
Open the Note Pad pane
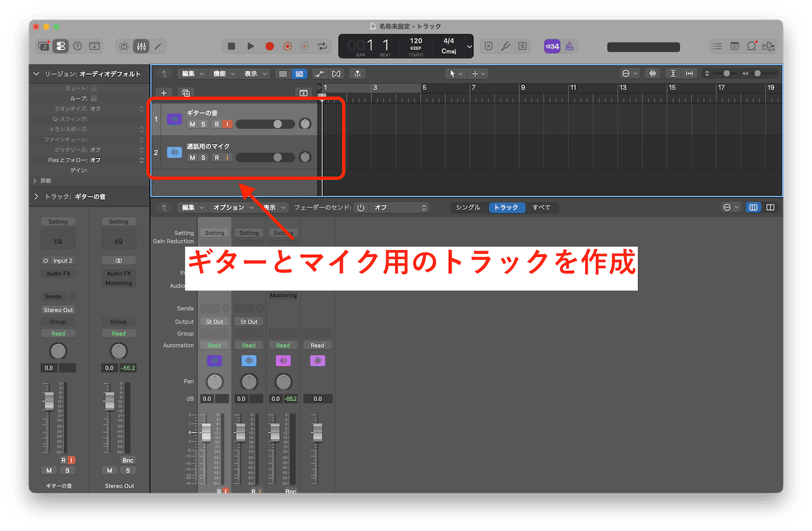click(x=735, y=46)
